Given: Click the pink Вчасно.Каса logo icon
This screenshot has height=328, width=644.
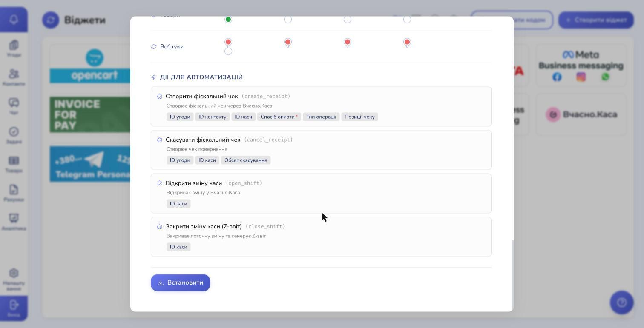Looking at the screenshot, I should click(553, 114).
